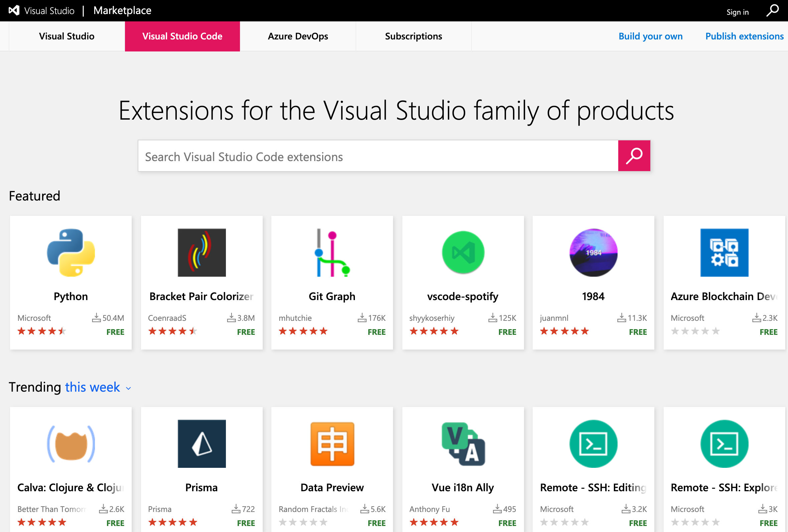The image size is (788, 532).
Task: Click the Remote - SSH: Explorer title
Action: [724, 488]
